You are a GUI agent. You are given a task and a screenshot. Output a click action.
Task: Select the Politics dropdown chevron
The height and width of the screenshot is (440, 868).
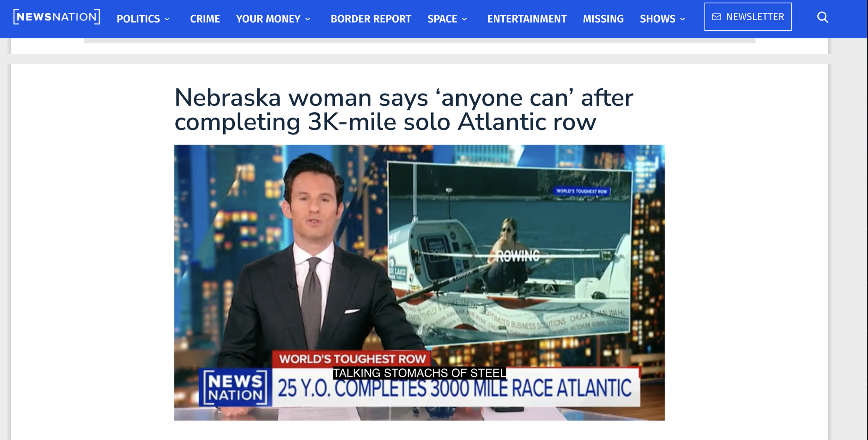coord(168,19)
